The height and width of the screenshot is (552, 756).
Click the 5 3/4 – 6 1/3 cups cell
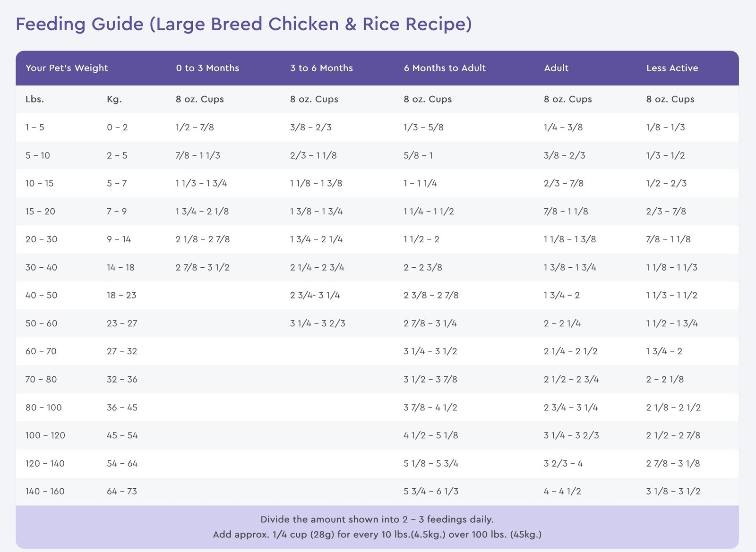431,491
